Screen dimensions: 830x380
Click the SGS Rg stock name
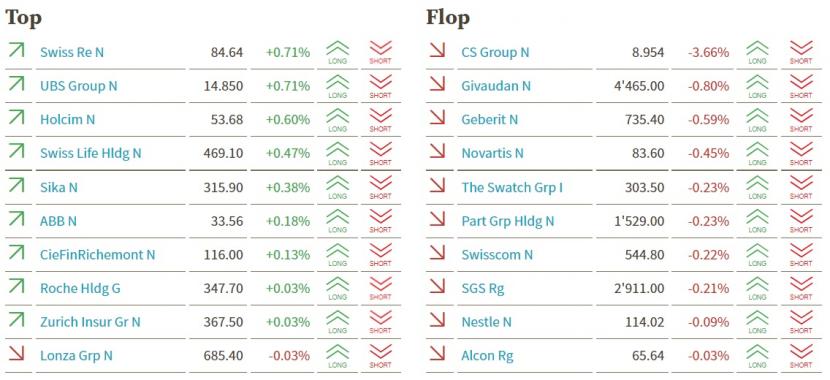[x=483, y=289]
